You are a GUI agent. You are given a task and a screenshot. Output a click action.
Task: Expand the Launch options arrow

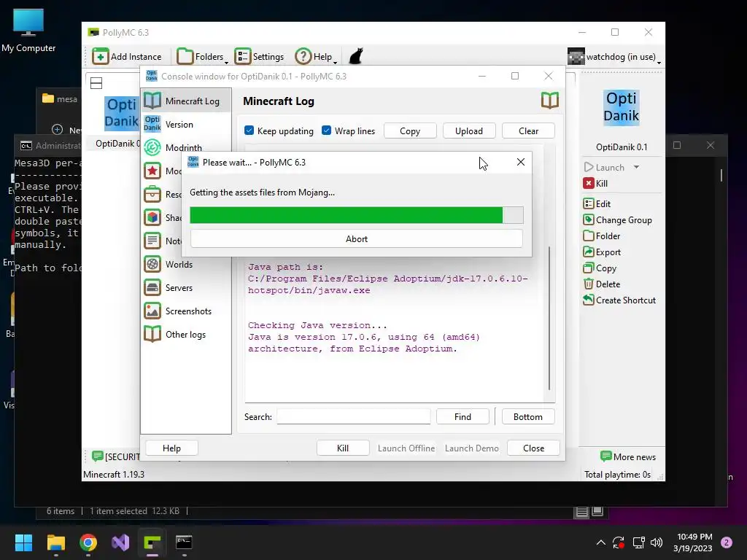click(x=636, y=167)
